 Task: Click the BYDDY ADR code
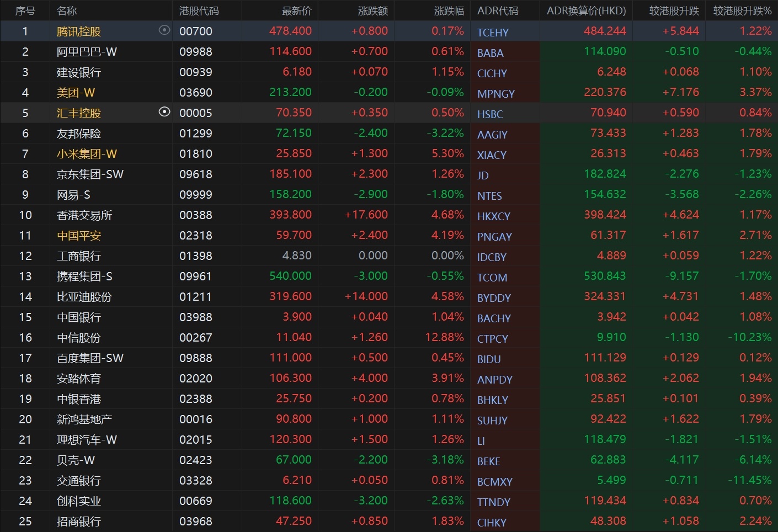pos(494,298)
